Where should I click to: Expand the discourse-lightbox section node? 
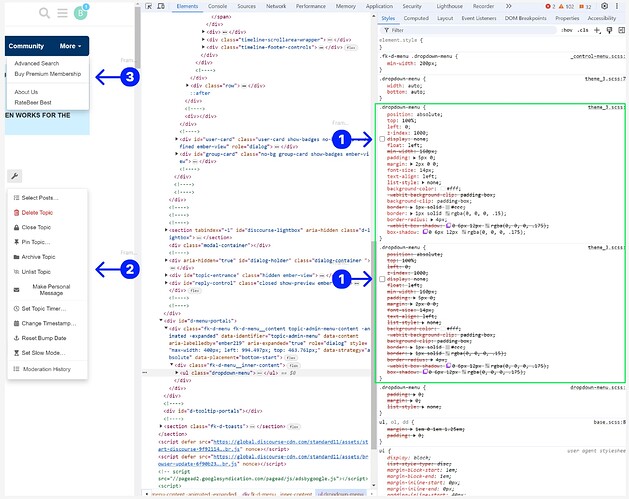(166, 230)
